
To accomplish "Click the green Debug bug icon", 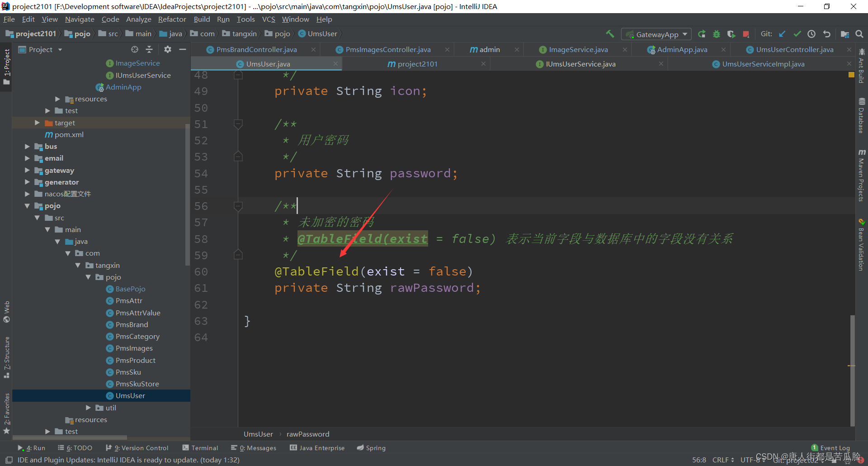I will click(x=717, y=34).
